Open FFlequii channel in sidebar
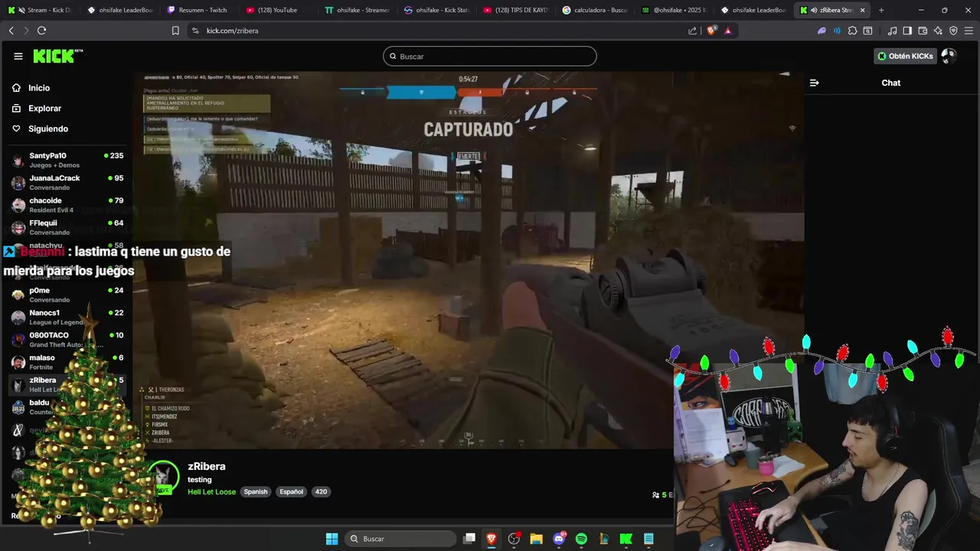The height and width of the screenshot is (551, 980). coord(67,227)
